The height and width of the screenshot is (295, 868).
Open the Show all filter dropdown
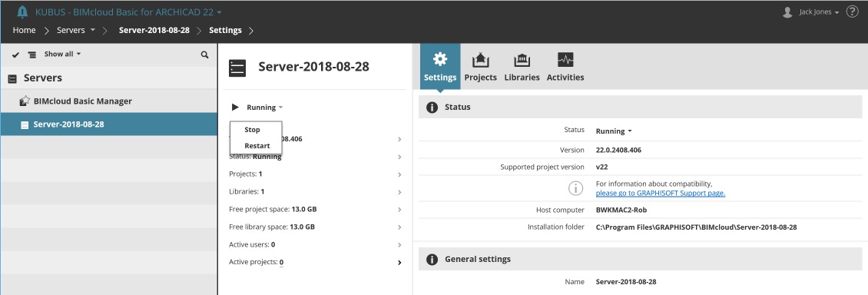tap(62, 55)
